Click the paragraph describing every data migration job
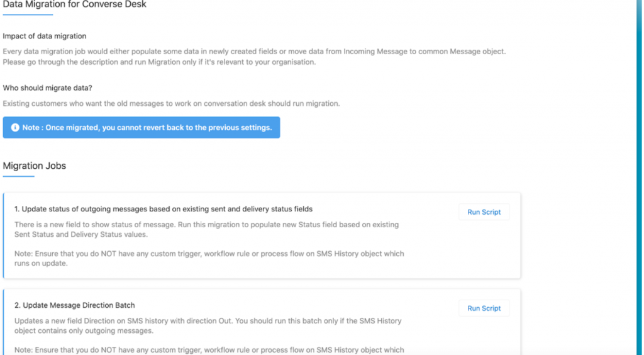The height and width of the screenshot is (355, 644). tap(253, 57)
